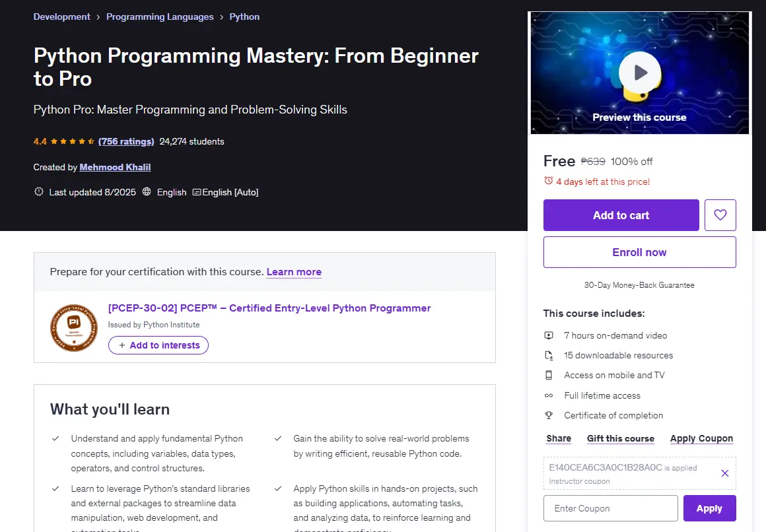Screen dimensions: 766x532
Task: Play the course preview video
Action: [x=639, y=73]
